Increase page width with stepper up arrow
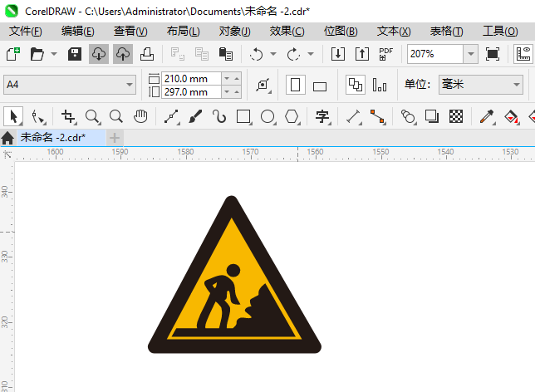535x392 pixels. tap(237, 78)
